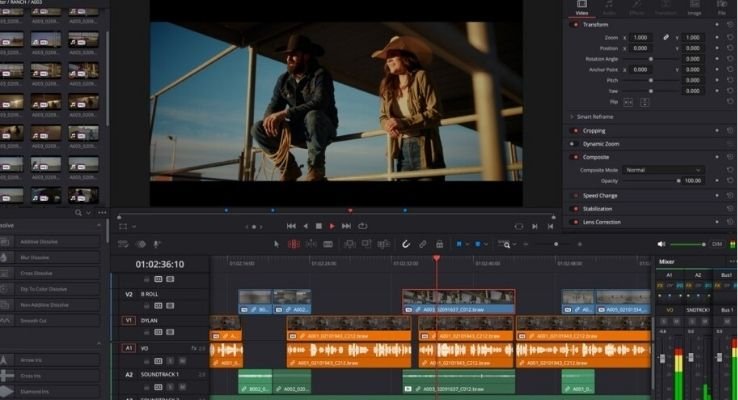Click the Flip horizontal button
738x400 pixels.
coord(628,102)
